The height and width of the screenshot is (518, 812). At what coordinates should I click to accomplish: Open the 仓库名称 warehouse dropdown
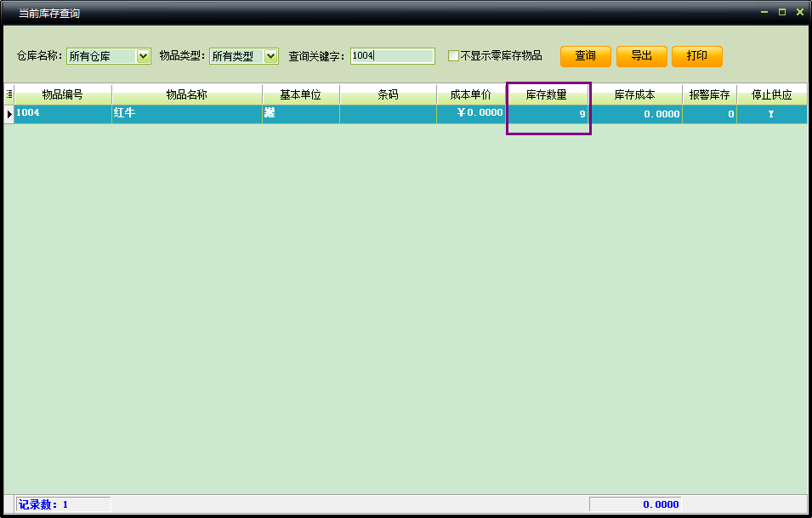143,56
